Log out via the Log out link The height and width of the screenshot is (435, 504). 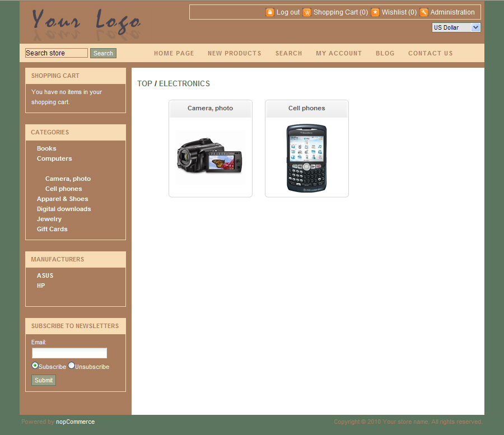288,12
